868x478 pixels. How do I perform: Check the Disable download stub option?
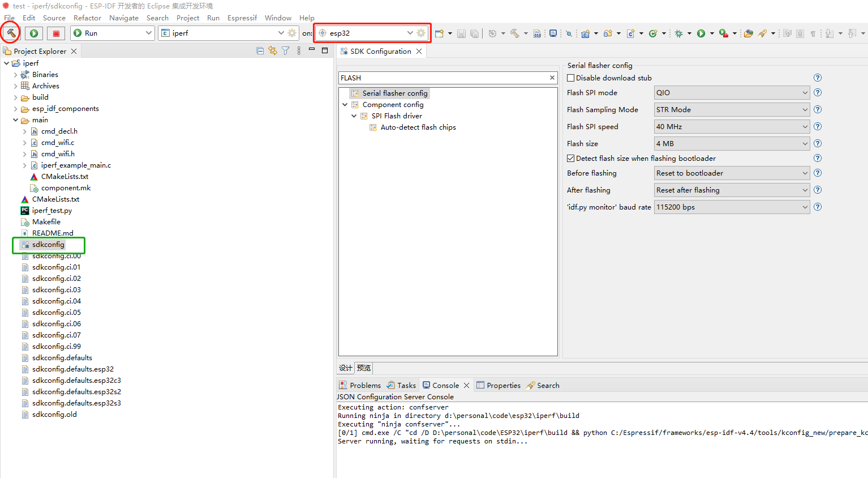click(570, 78)
